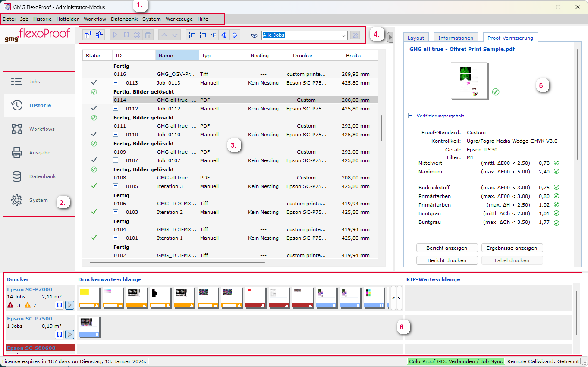The height and width of the screenshot is (367, 588).
Task: Click the proof preview thumbnail in verification panel
Action: (x=470, y=81)
